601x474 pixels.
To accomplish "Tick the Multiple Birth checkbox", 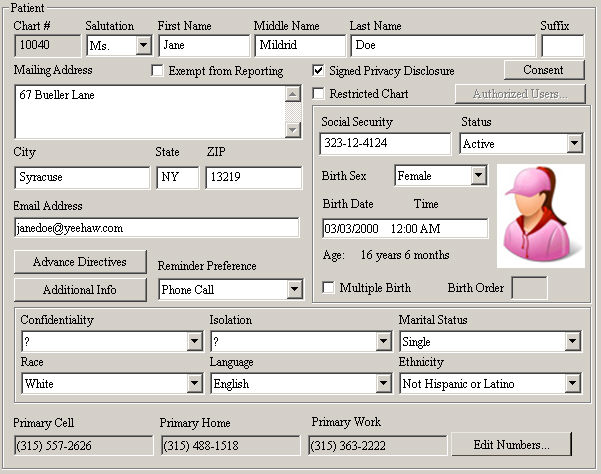I will (328, 288).
